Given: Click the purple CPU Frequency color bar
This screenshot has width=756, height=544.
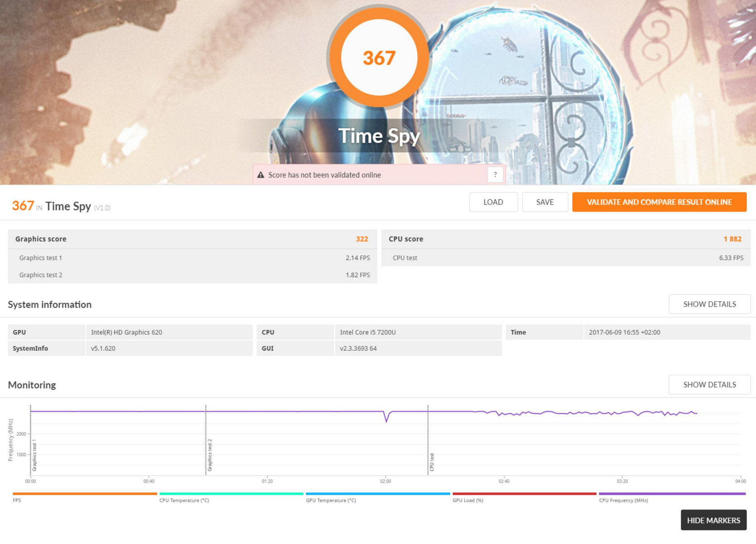Looking at the screenshot, I should pyautogui.click(x=672, y=494).
